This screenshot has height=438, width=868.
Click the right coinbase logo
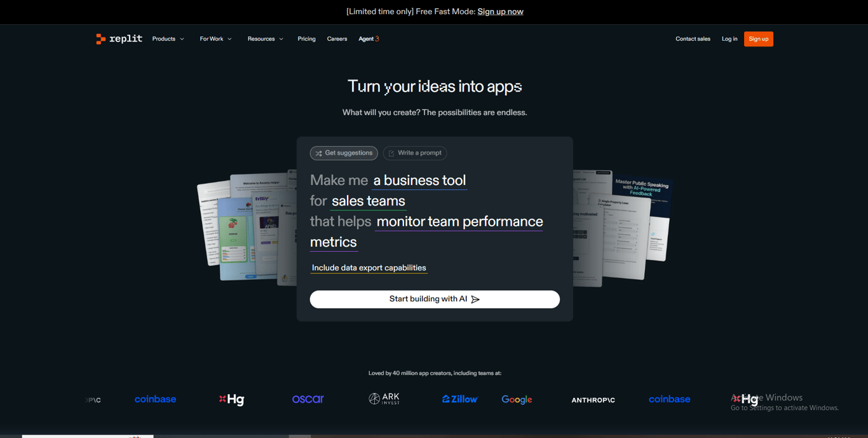tap(669, 399)
